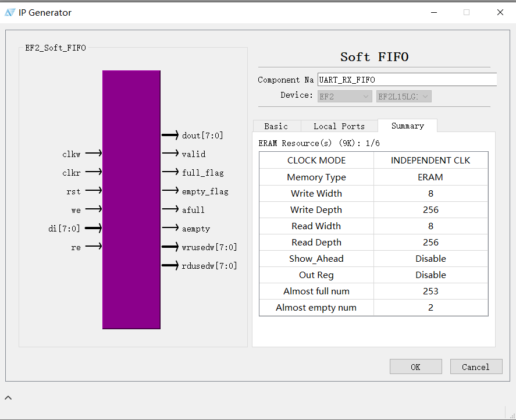This screenshot has height=420, width=516.
Task: Select the we write-enable port arrow
Action: tap(93, 209)
